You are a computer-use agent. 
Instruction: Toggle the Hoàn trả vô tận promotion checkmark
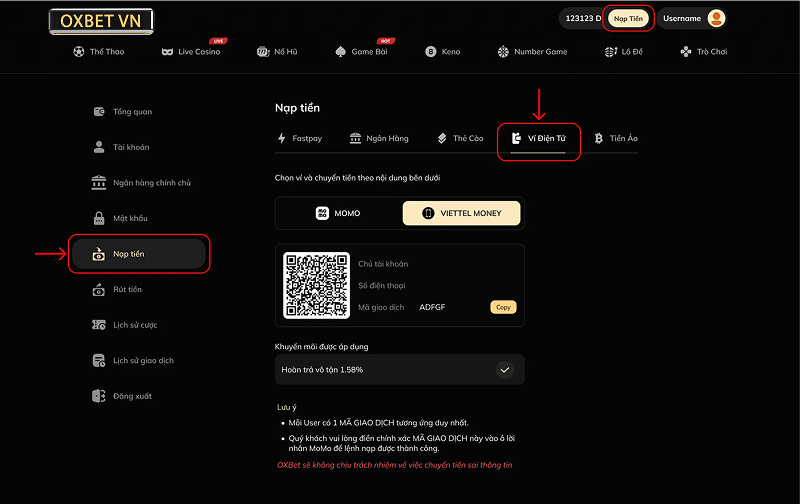coord(505,369)
